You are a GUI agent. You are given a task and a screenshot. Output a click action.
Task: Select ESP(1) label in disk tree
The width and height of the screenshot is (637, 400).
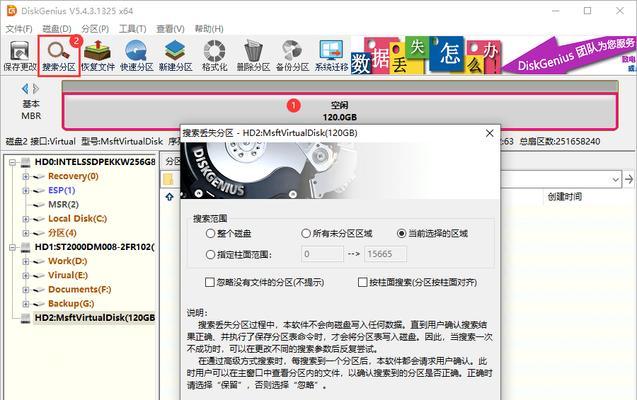[62, 190]
